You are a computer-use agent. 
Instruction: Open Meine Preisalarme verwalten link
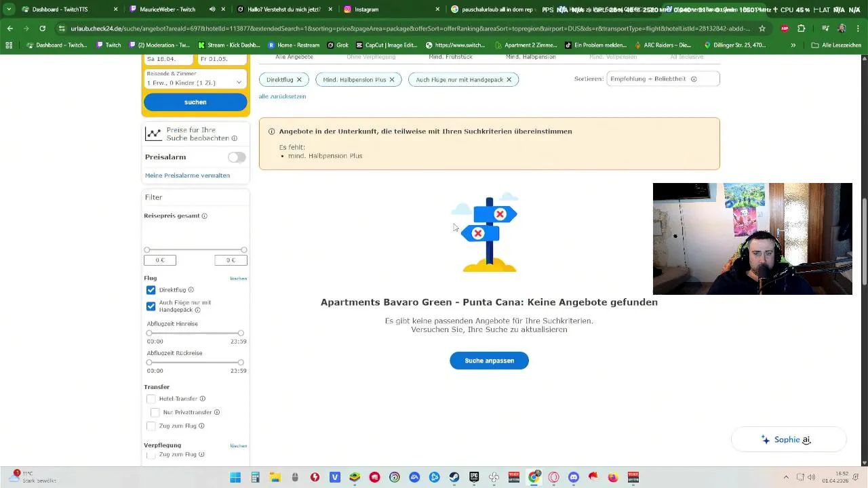pos(187,176)
